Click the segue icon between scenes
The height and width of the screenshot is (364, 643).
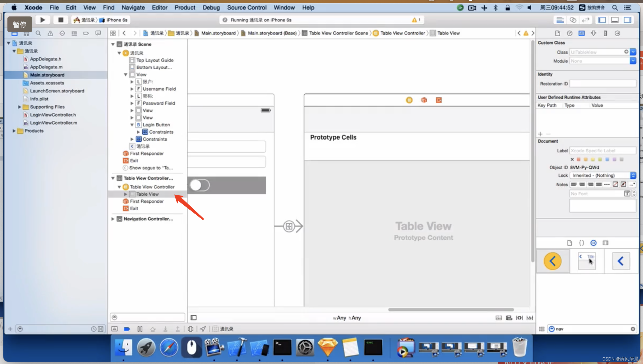289,226
